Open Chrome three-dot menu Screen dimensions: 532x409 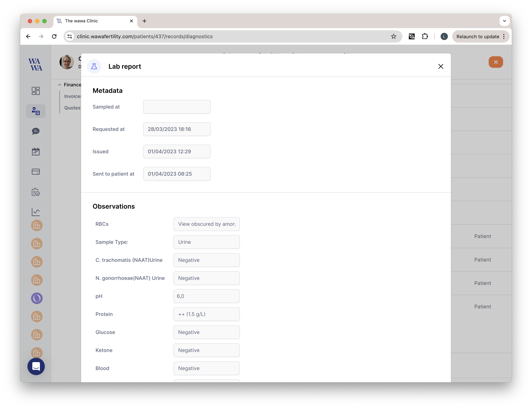504,36
